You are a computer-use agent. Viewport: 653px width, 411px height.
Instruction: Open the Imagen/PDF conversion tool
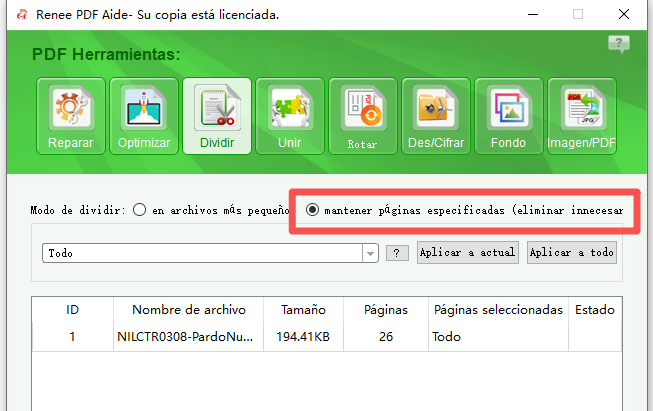click(x=582, y=116)
